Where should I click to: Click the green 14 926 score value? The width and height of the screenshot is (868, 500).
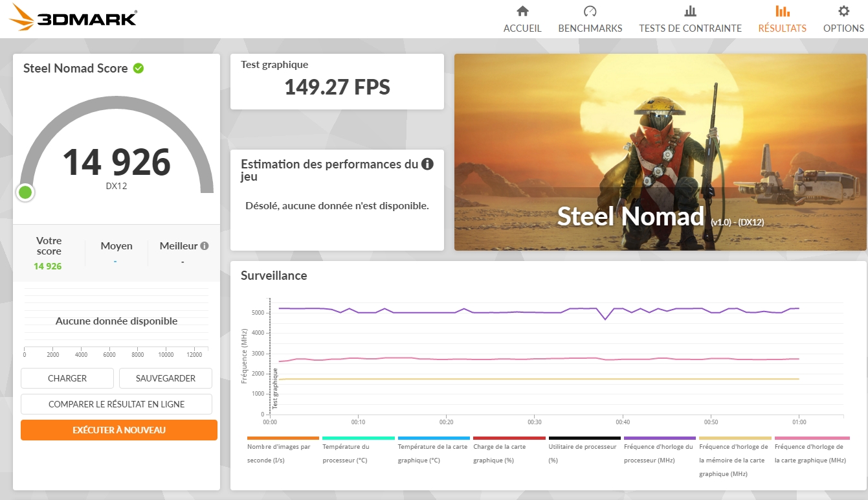[x=49, y=266]
